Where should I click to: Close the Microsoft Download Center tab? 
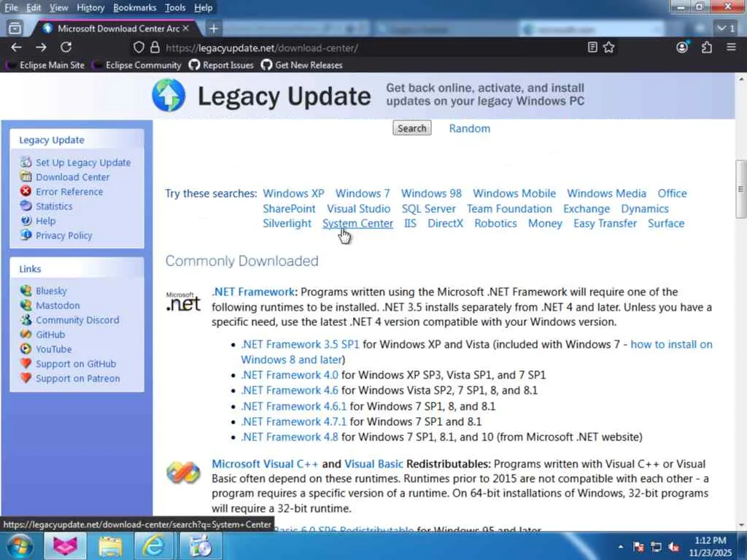point(186,28)
